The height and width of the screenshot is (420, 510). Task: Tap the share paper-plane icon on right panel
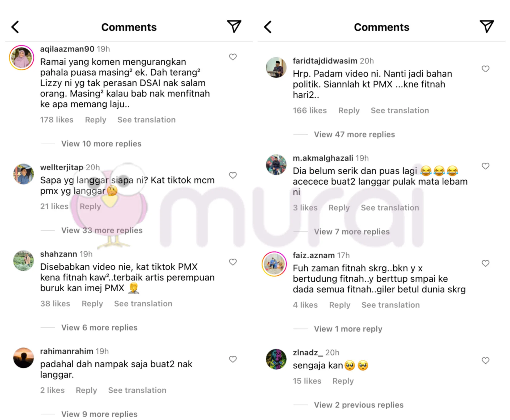coord(487,26)
